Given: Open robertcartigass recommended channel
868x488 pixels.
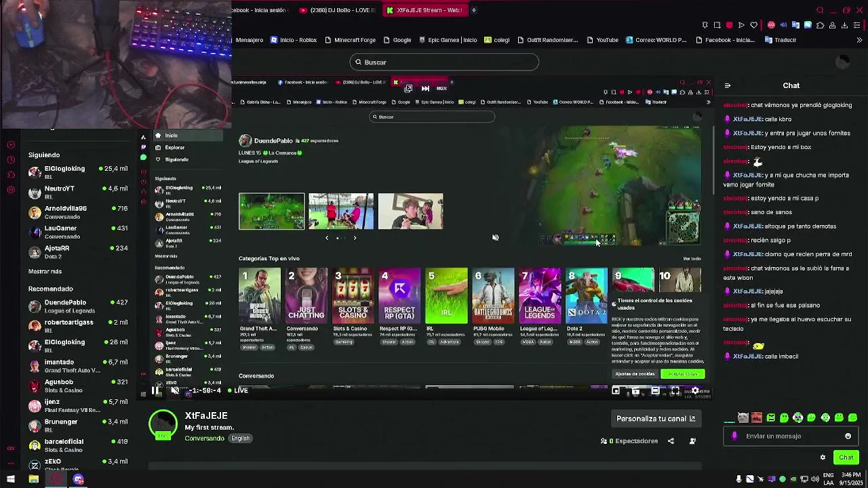Looking at the screenshot, I should click(x=77, y=326).
